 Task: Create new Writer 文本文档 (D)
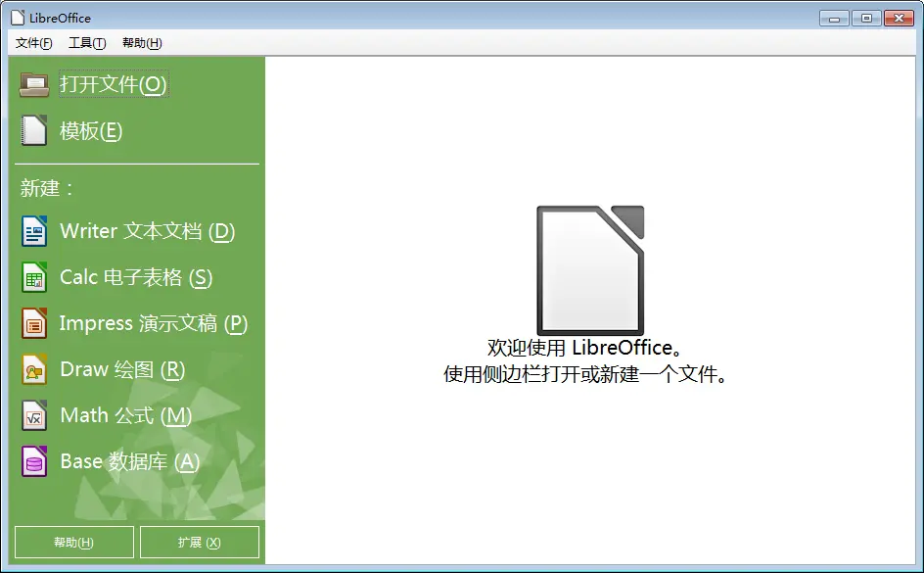click(x=148, y=231)
